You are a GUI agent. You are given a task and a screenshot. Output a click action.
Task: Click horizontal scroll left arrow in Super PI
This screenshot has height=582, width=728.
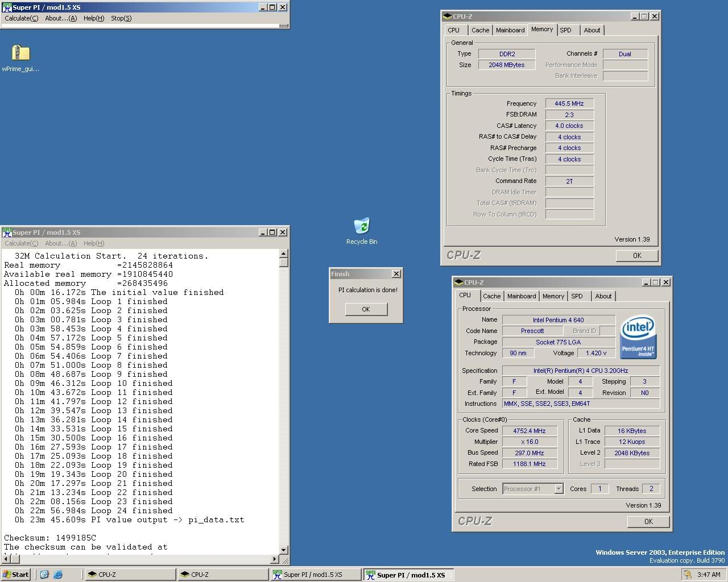click(x=6, y=559)
